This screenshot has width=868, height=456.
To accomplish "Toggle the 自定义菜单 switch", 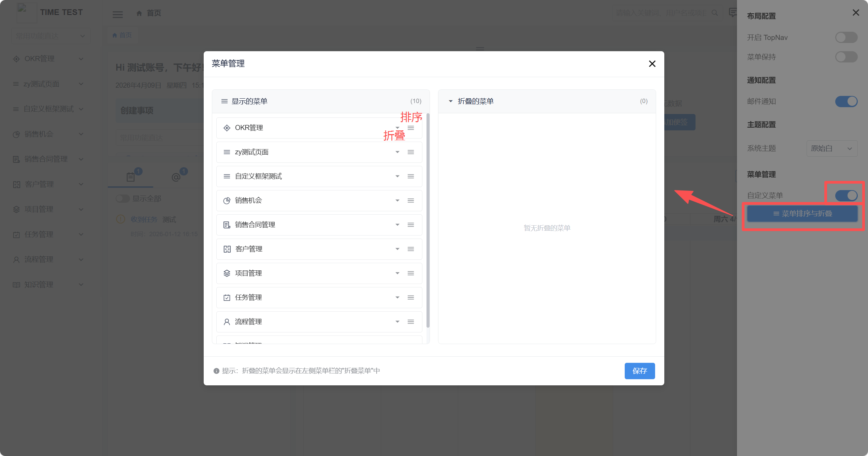I will point(846,195).
